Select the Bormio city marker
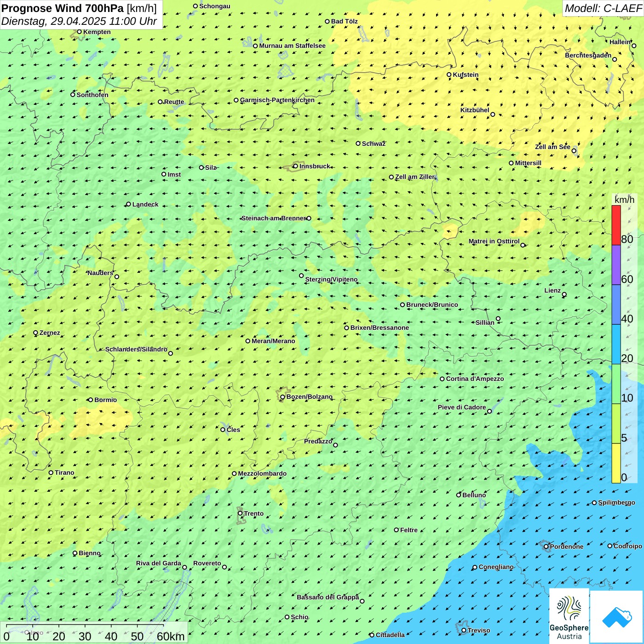Viewport: 644px width, 644px height. click(x=91, y=400)
